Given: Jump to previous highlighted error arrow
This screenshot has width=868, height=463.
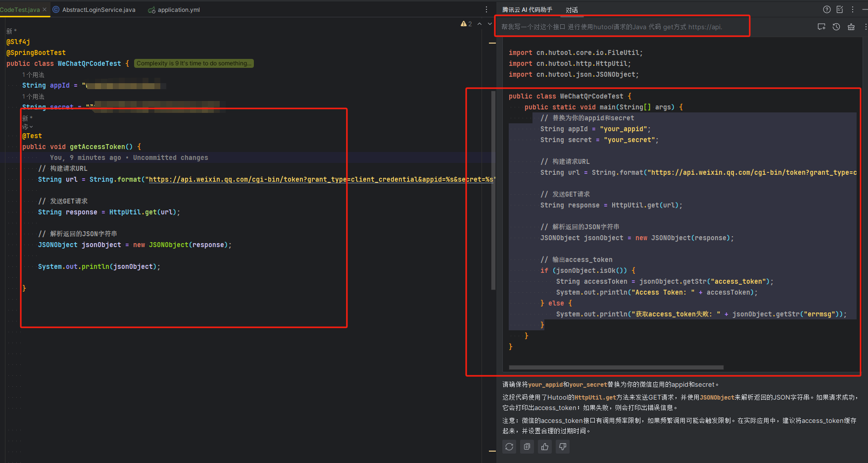Looking at the screenshot, I should 480,24.
